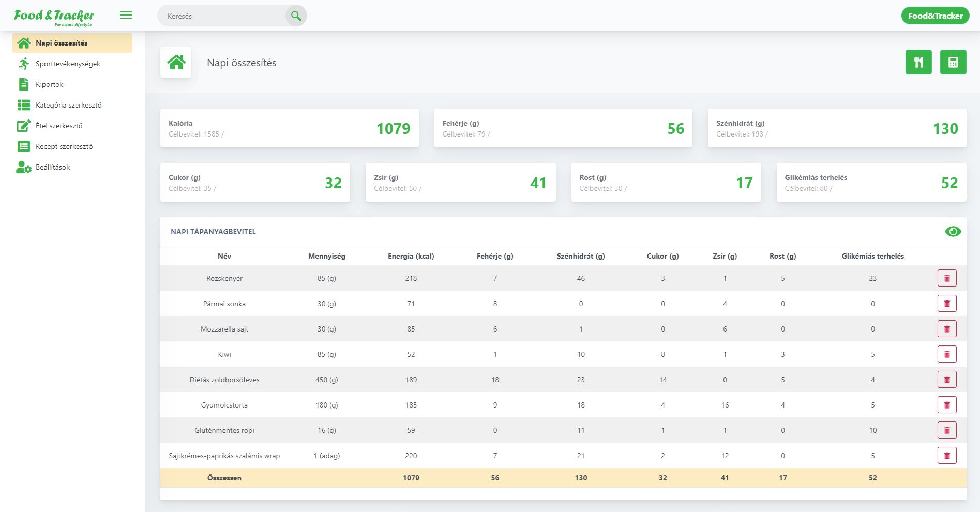The image size is (980, 512).
Task: Delete the Kiwi row
Action: 947,354
